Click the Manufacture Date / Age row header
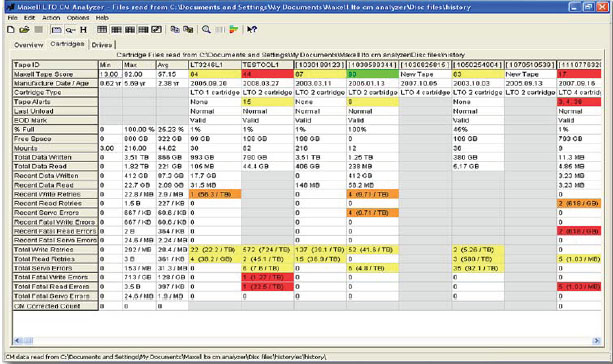613x364 pixels. 55,83
